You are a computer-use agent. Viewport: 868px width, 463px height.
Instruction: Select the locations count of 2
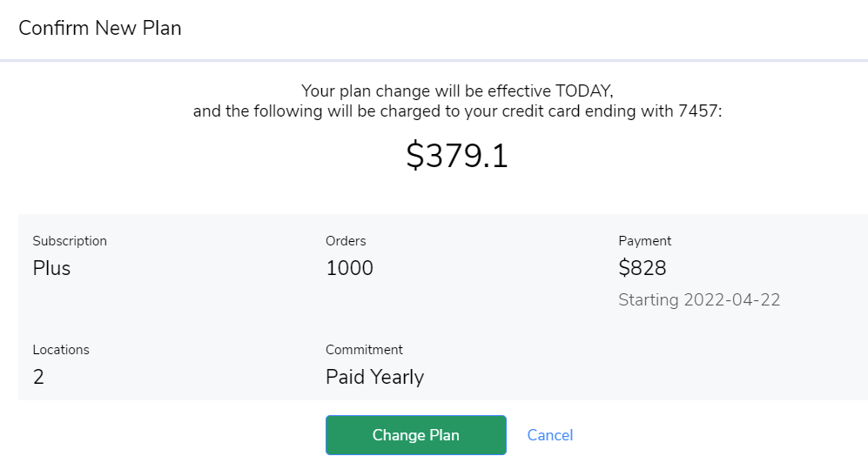click(x=38, y=377)
